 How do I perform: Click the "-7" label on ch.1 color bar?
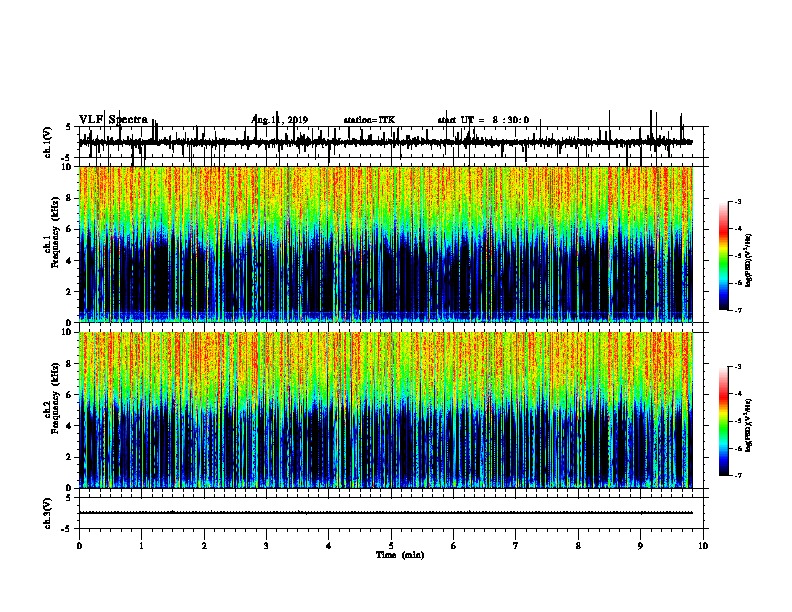(x=738, y=310)
